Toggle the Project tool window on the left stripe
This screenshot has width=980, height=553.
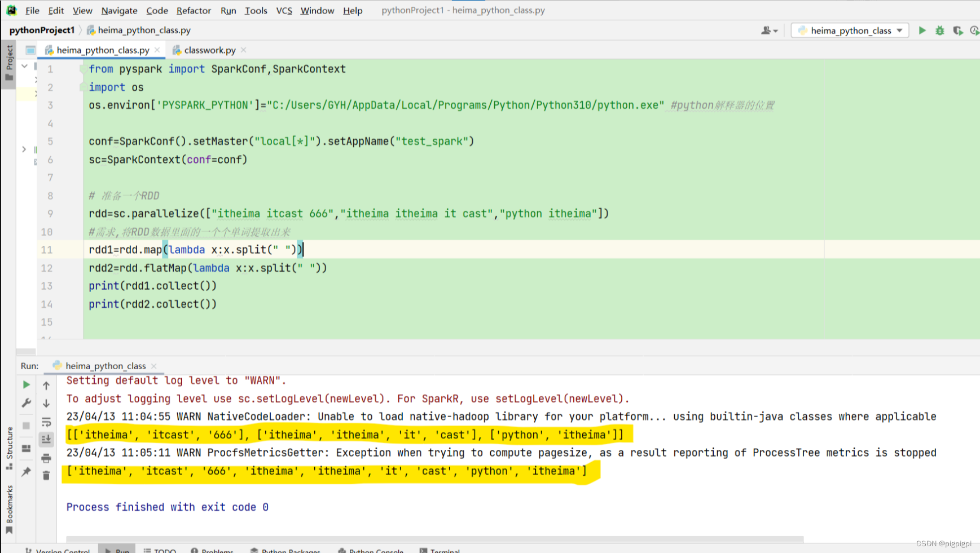[9, 63]
